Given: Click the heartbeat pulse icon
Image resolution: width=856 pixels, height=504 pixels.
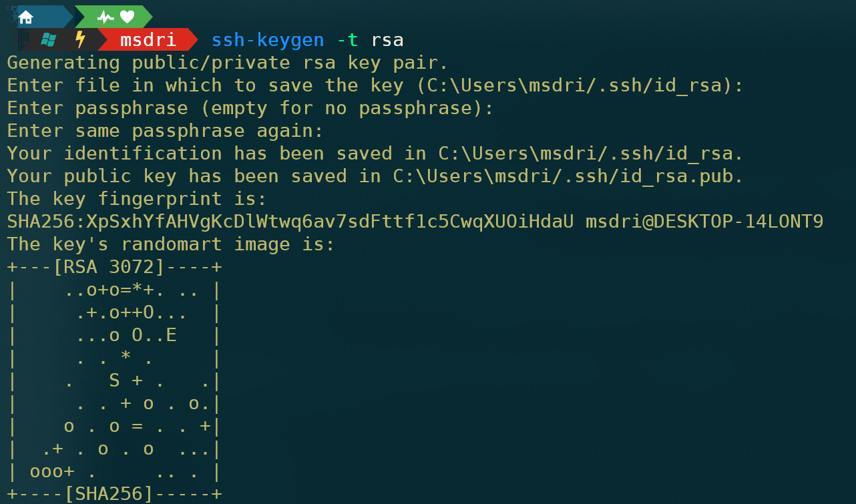Looking at the screenshot, I should click(105, 17).
